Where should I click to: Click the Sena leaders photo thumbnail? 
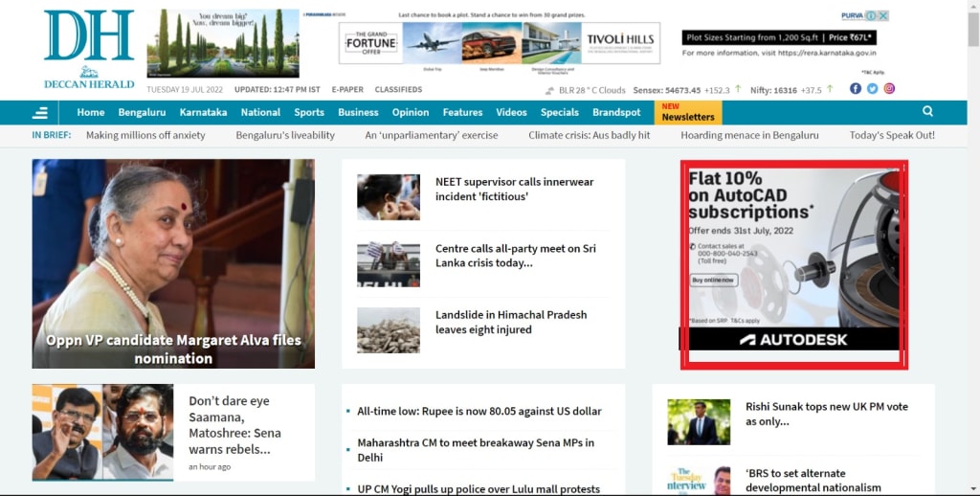click(x=102, y=432)
